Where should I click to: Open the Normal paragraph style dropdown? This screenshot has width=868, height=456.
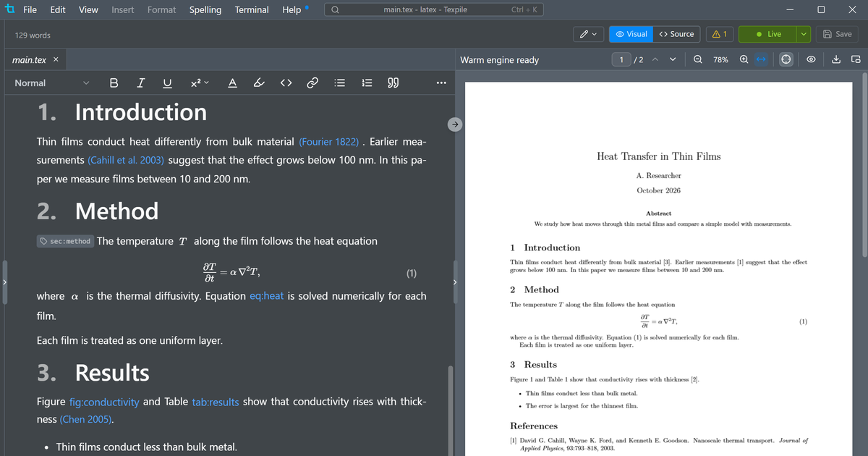(x=51, y=83)
